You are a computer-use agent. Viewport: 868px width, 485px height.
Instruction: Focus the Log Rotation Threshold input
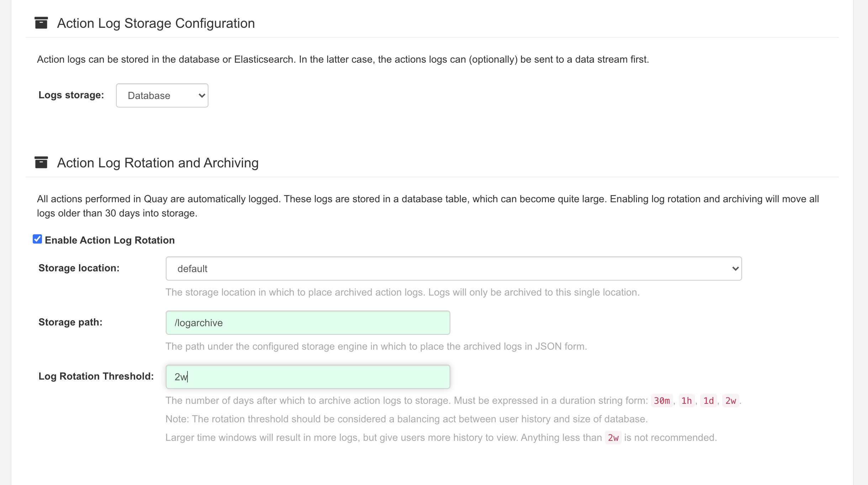pyautogui.click(x=308, y=377)
